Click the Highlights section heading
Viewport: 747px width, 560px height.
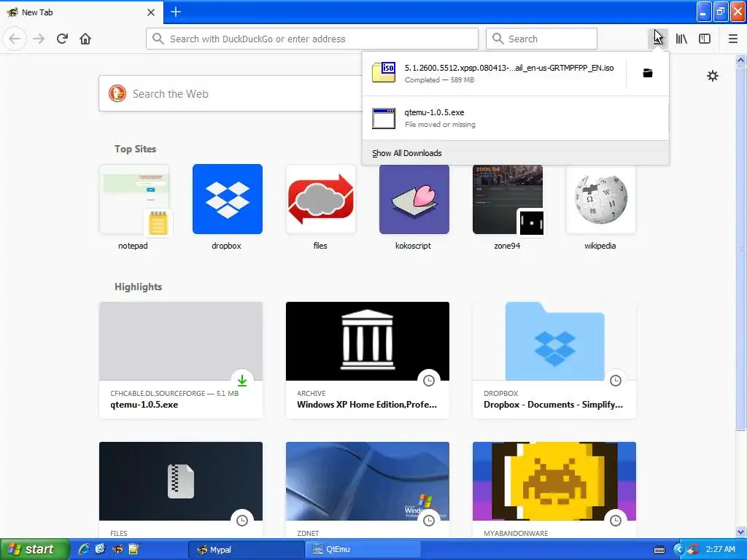pos(138,287)
